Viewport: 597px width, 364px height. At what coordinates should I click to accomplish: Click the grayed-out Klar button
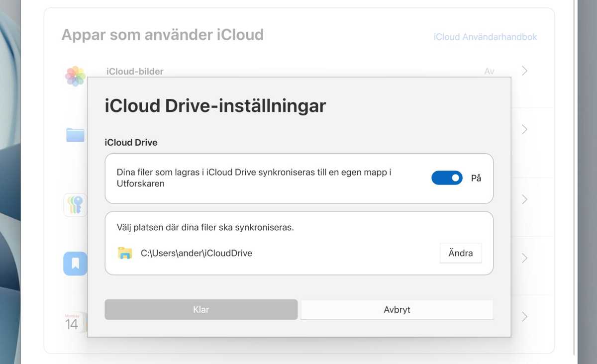[200, 309]
